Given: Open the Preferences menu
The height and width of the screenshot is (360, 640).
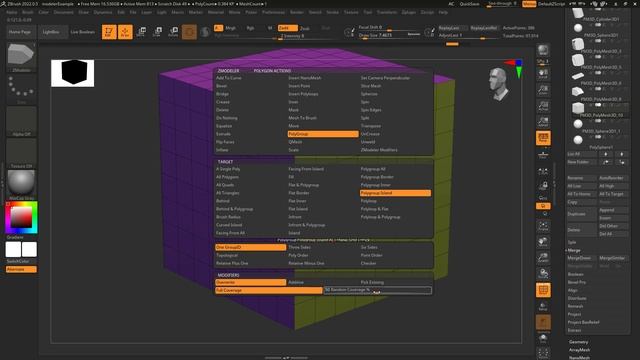Looking at the screenshot, I should click(x=273, y=12).
